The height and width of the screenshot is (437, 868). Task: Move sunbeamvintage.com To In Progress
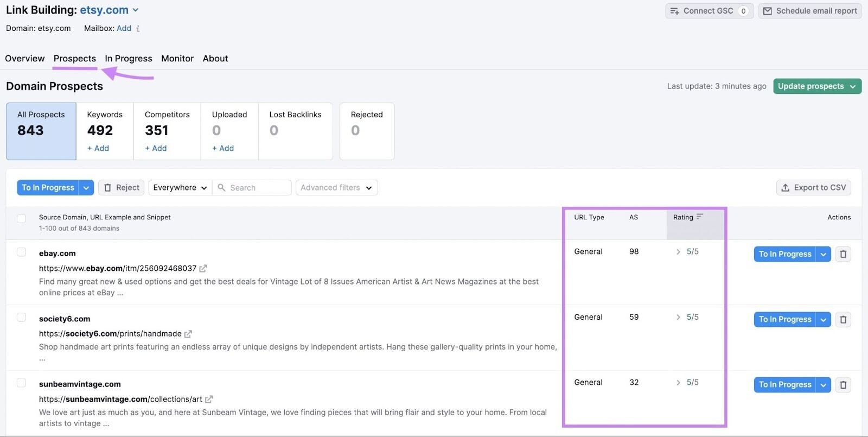coord(785,385)
